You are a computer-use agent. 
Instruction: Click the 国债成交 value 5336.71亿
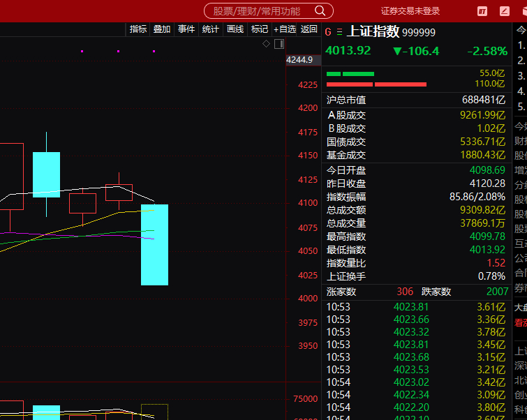click(482, 142)
